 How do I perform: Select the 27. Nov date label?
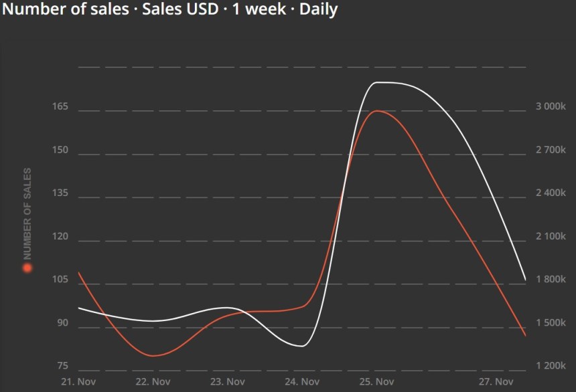(x=496, y=382)
